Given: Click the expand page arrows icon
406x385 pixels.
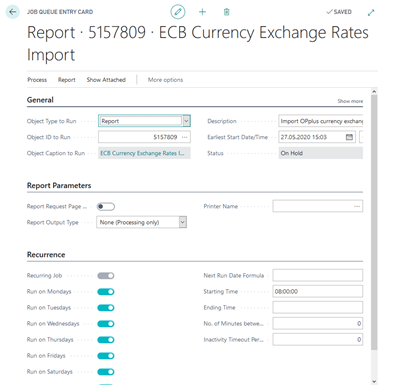Looking at the screenshot, I should 371,12.
